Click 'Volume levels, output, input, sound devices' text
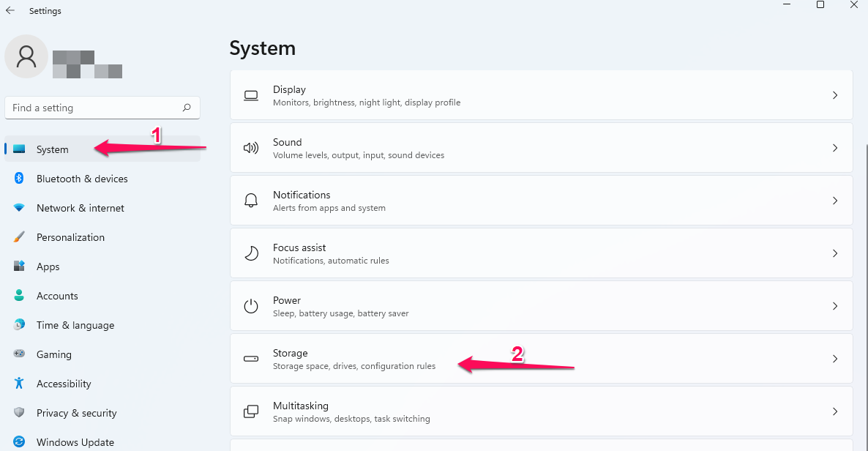This screenshot has width=868, height=451. (x=359, y=155)
